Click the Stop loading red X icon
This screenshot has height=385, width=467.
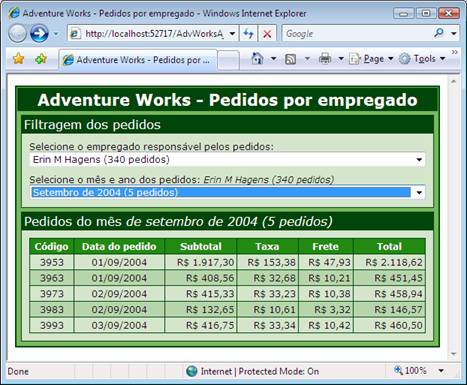pos(267,34)
